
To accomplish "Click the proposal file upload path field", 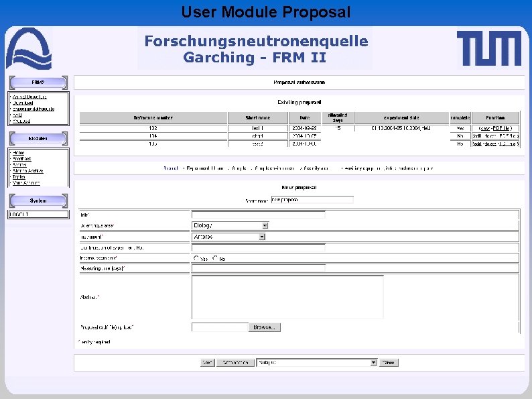I will (x=220, y=327).
